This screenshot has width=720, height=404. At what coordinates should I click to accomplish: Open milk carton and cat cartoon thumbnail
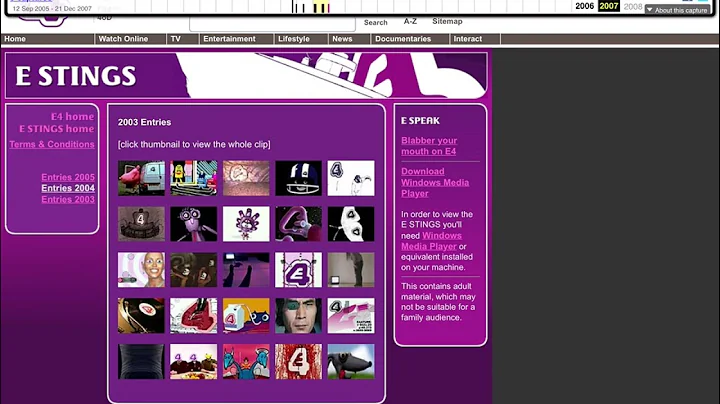(246, 316)
